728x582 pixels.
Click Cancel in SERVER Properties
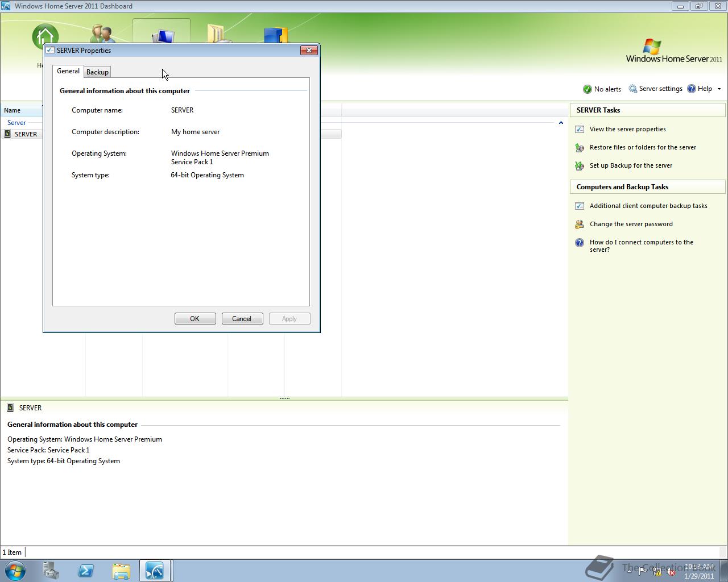click(242, 319)
